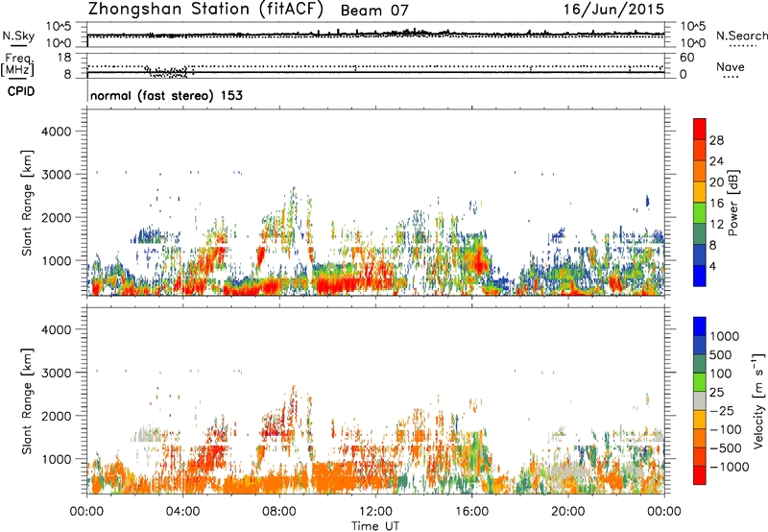Click the '60' label on Nave axis
The image size is (768, 532).
[686, 58]
